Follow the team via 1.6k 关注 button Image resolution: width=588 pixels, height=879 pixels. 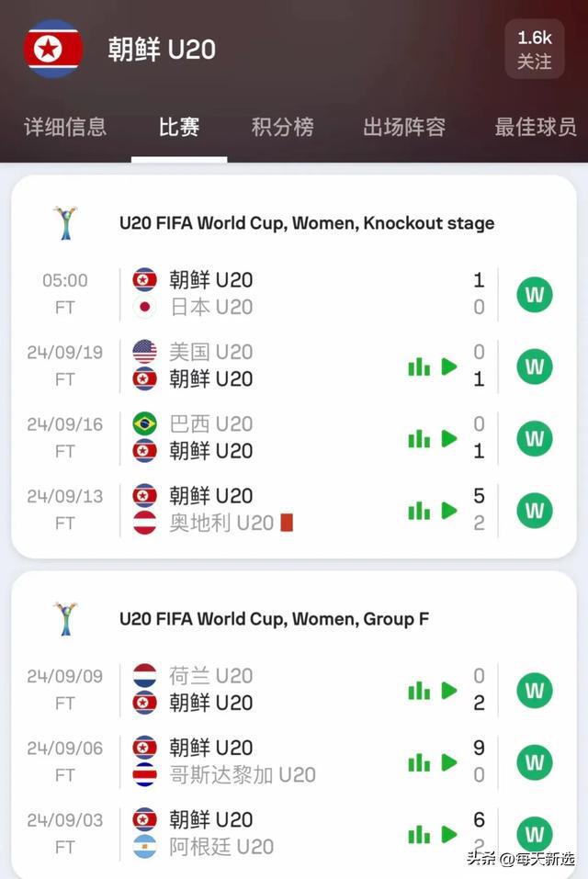tap(534, 50)
